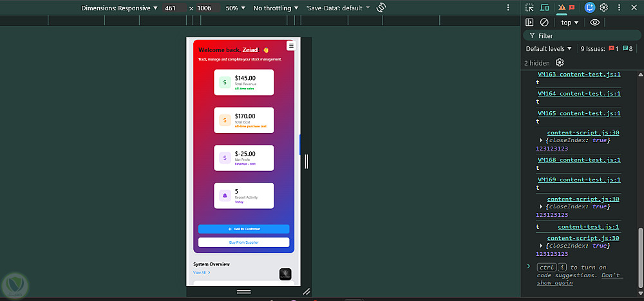Open the View All link
The width and height of the screenshot is (644, 301).
click(x=202, y=272)
